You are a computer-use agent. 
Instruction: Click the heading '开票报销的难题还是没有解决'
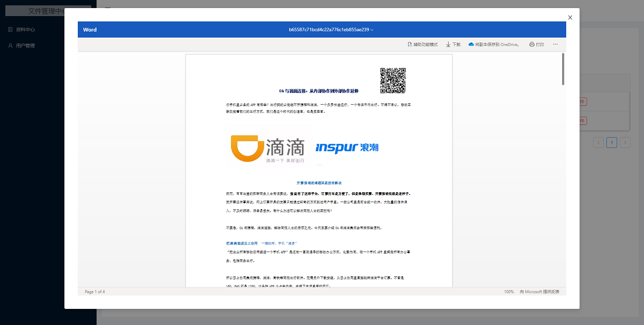click(319, 183)
